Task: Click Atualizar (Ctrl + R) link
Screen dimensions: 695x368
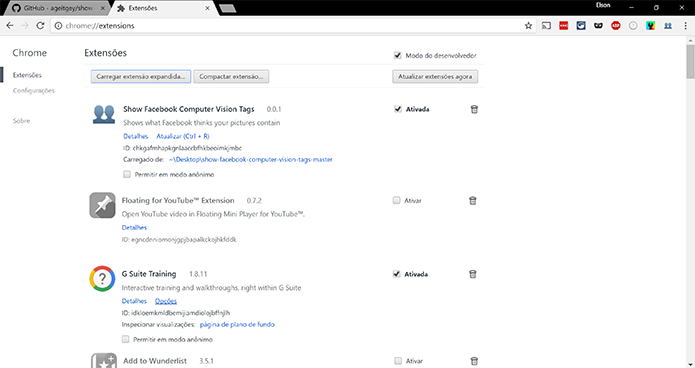Action: click(x=183, y=136)
